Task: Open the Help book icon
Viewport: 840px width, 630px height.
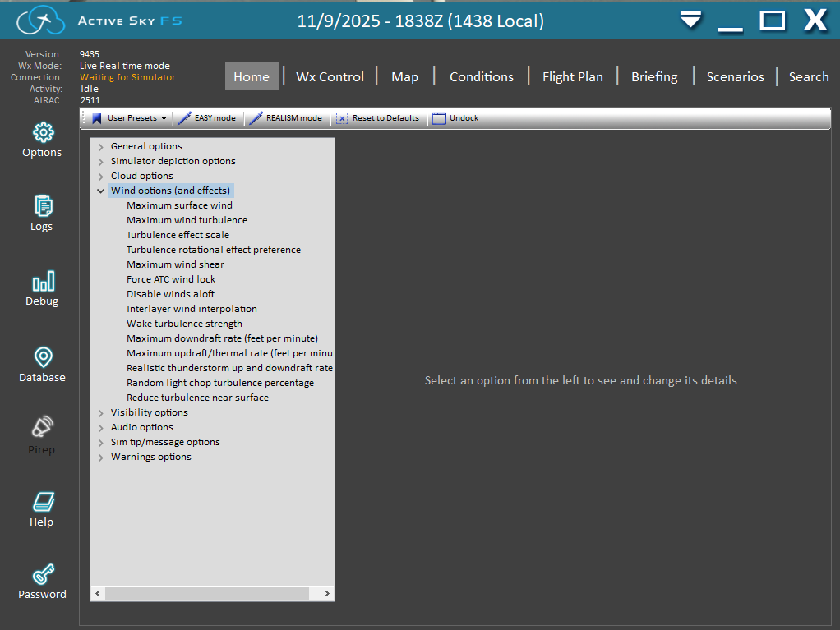Action: click(43, 502)
